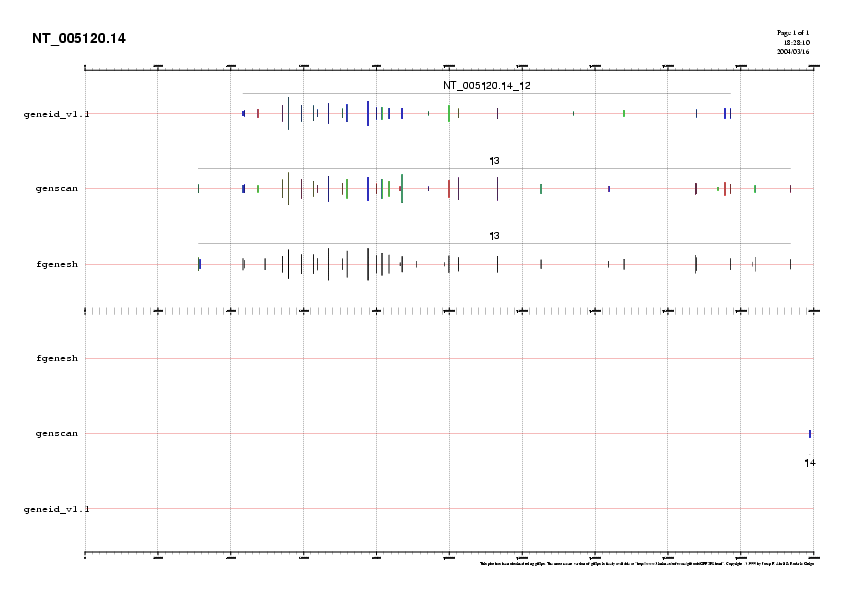Click blue exon on lower genscan track

(810, 433)
